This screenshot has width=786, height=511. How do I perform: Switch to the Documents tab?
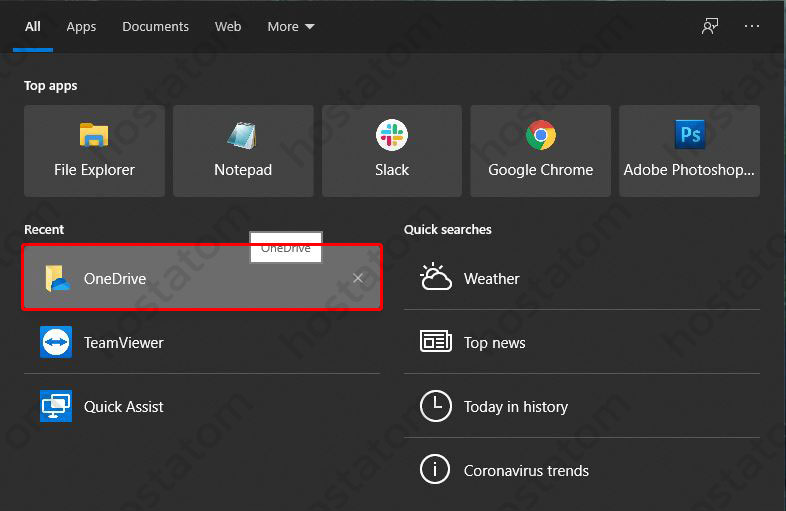pyautogui.click(x=155, y=27)
